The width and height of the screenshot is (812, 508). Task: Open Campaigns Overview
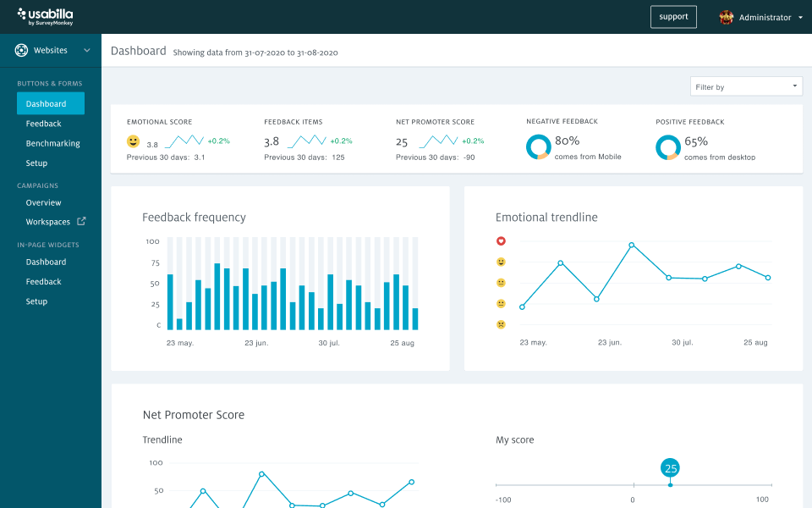coord(43,202)
